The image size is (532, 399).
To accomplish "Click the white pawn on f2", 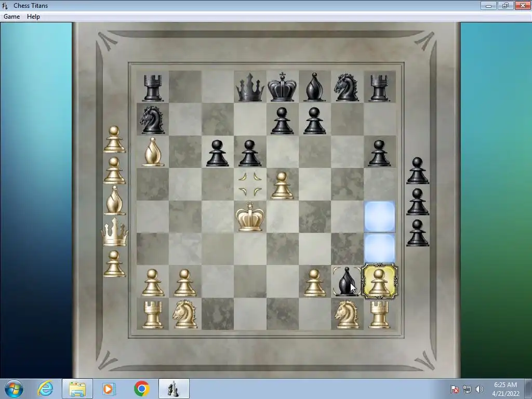I will click(314, 283).
